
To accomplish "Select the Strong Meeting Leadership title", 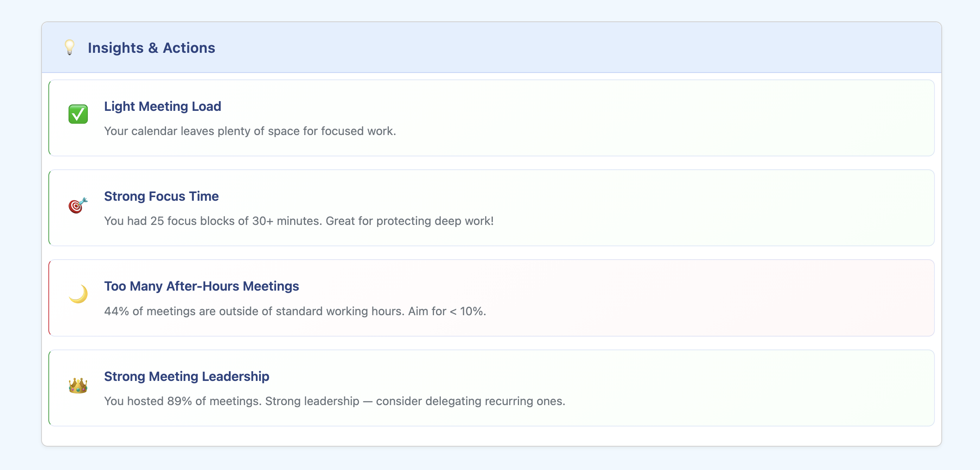I will [187, 376].
